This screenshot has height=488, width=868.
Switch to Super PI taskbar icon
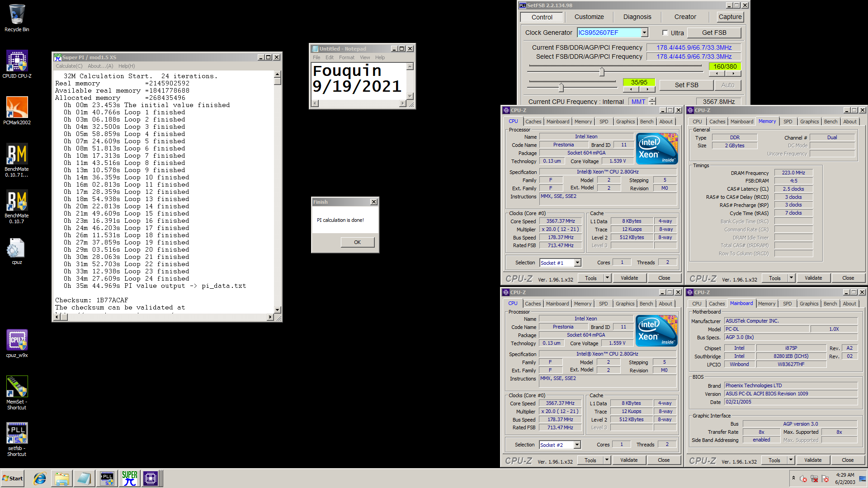click(x=129, y=479)
